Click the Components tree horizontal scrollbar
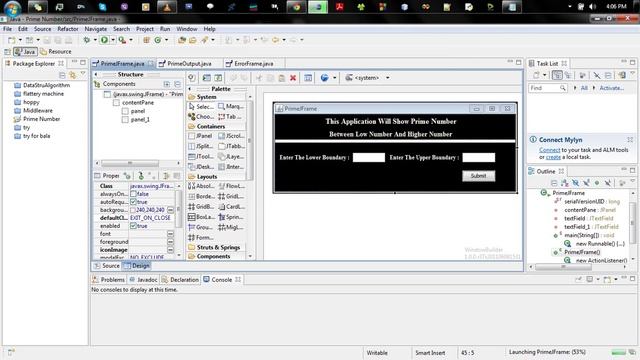Screen dimensions: 640x360 click(130, 163)
